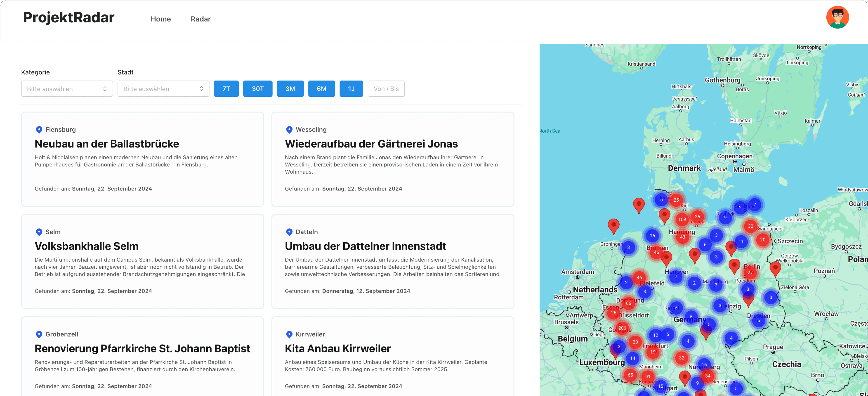Click the location pin icon next to Gröbenzell
The image size is (868, 396).
click(x=39, y=334)
